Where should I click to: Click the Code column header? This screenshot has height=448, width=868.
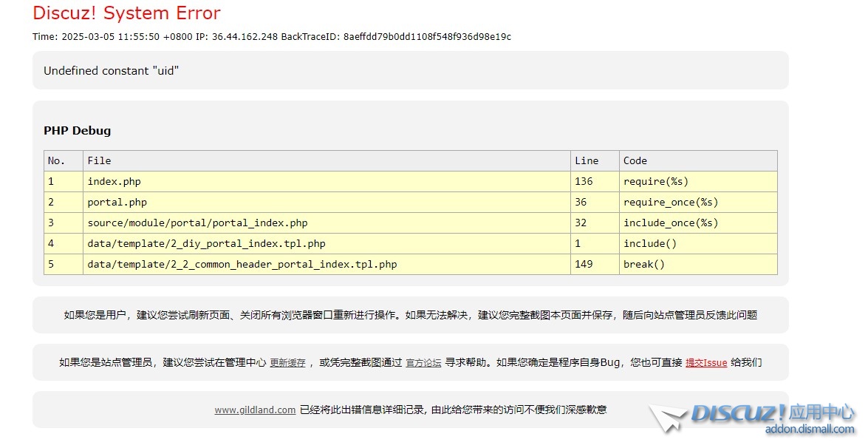tap(635, 160)
